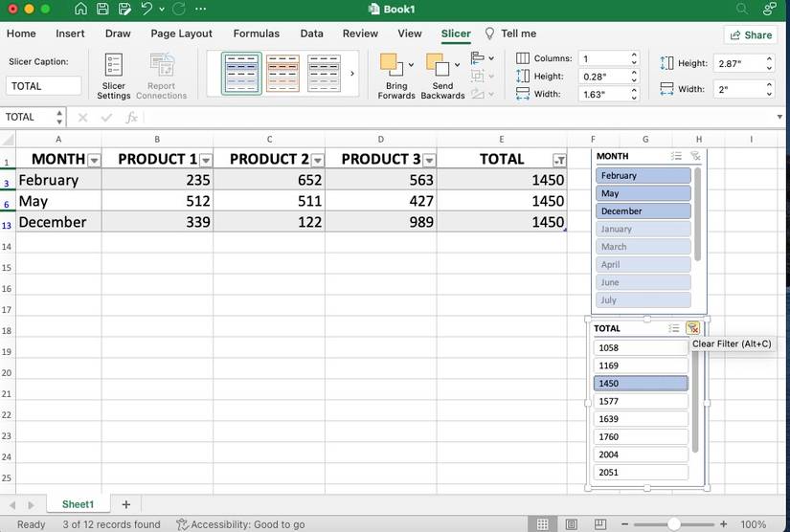790x532 pixels.
Task: Open the PRODUCT 1 filter dropdown
Action: coord(206,160)
